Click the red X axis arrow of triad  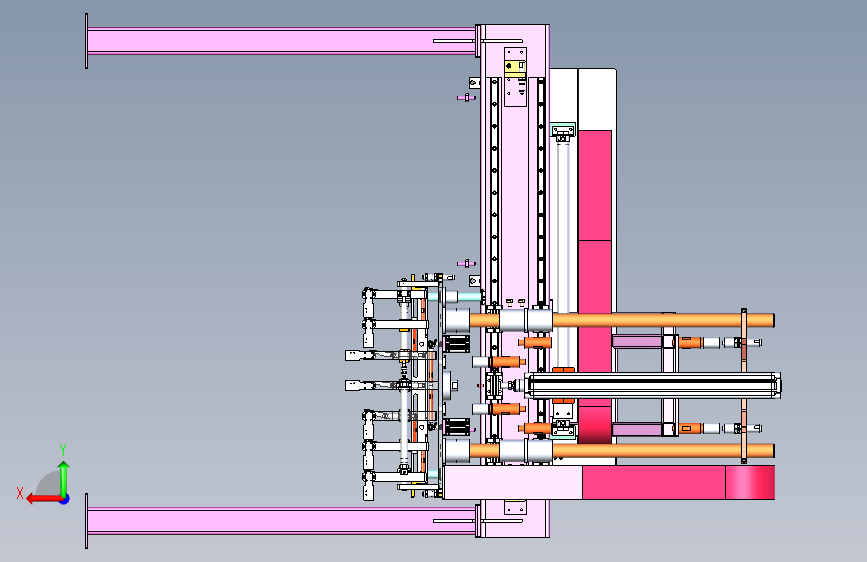click(43, 499)
